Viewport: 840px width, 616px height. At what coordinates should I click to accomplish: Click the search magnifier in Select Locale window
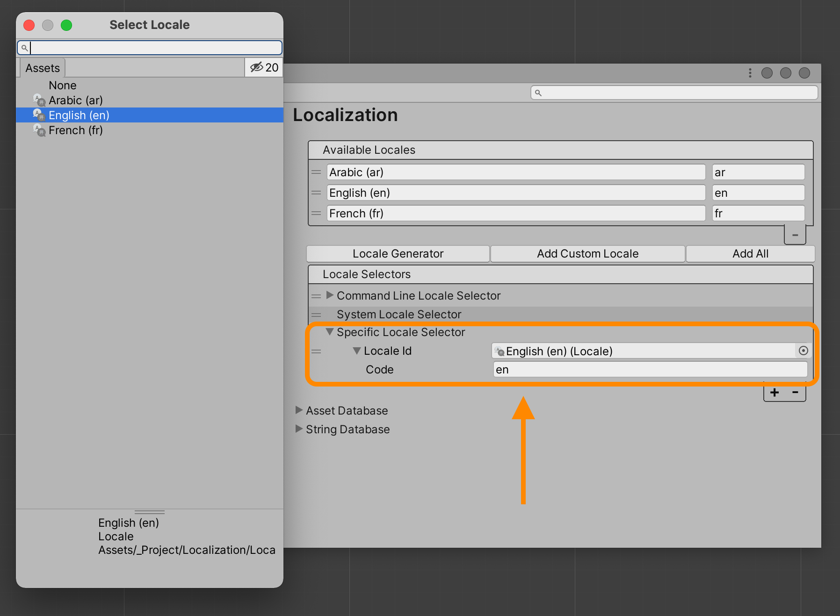coord(25,48)
